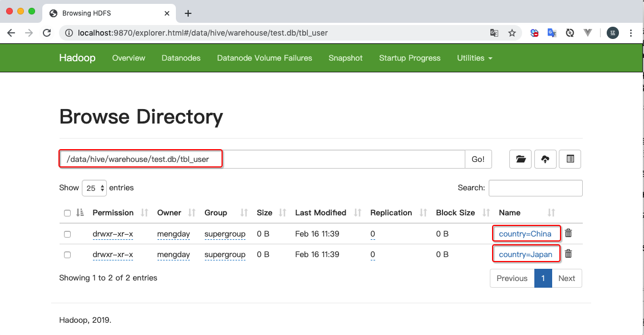Open the country=China directory link

[525, 234]
